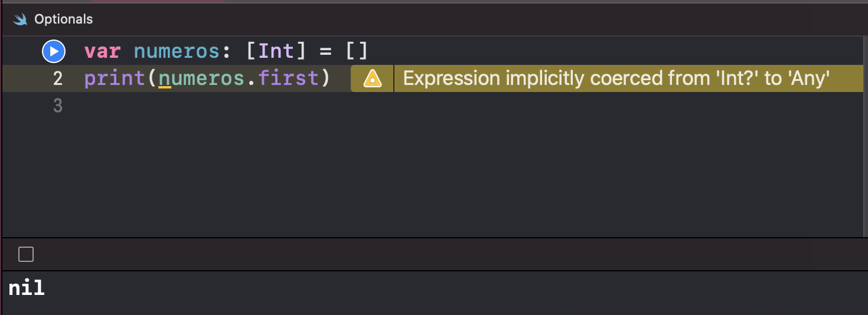Place cursor on the 'var' keyword
This screenshot has width=868, height=315.
coord(103,52)
